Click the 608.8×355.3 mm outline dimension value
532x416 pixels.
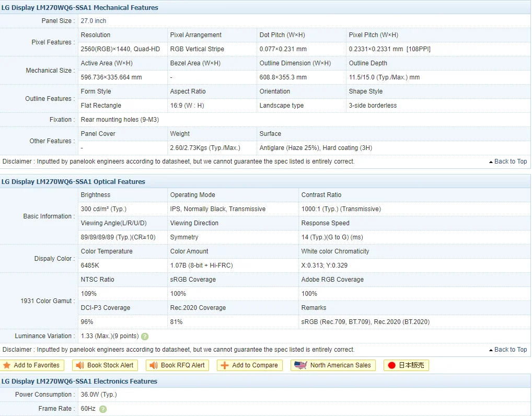click(283, 77)
